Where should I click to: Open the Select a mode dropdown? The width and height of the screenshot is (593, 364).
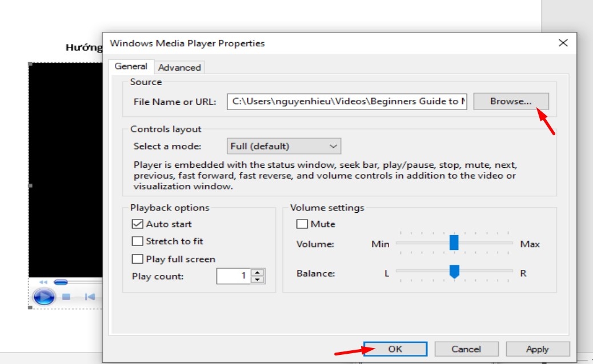point(283,146)
